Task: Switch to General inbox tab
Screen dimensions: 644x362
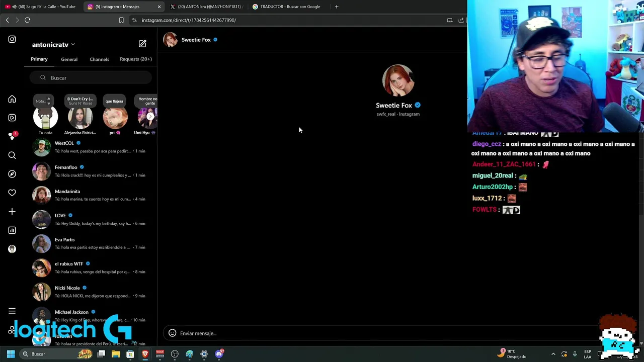Action: [x=69, y=59]
